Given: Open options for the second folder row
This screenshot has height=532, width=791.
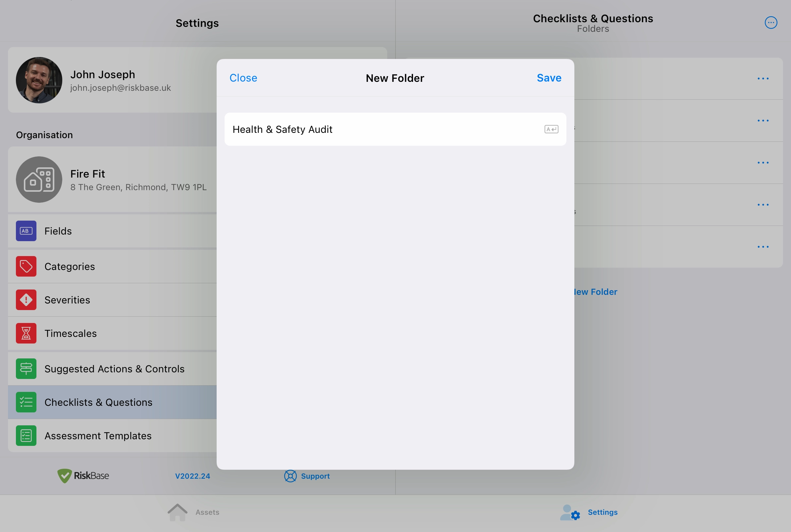Looking at the screenshot, I should pyautogui.click(x=763, y=121).
